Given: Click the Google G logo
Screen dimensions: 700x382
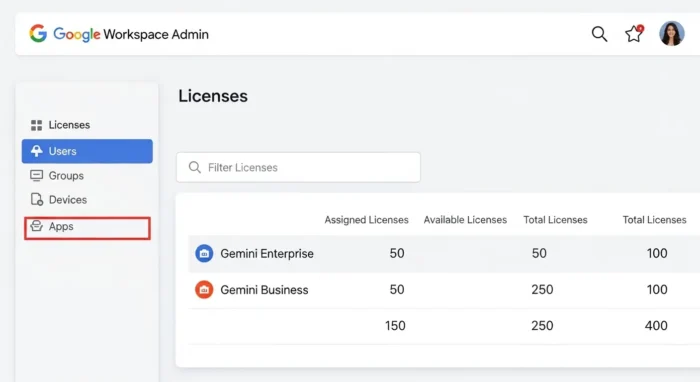Looking at the screenshot, I should point(38,33).
